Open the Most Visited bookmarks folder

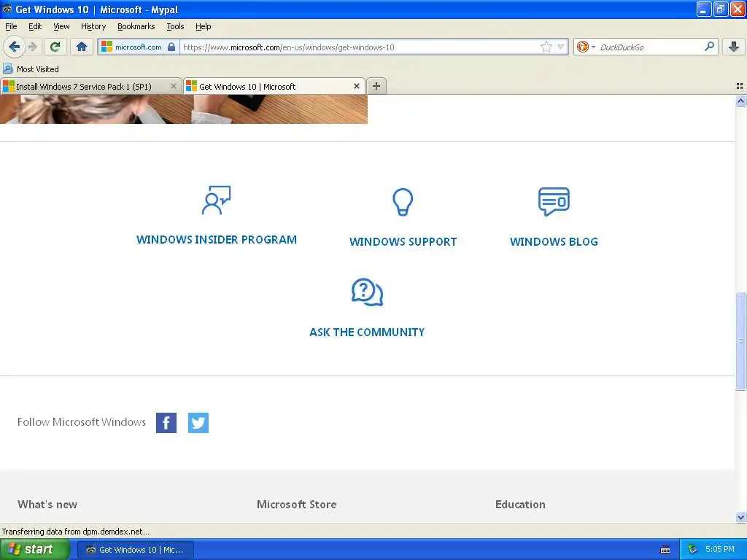(31, 69)
